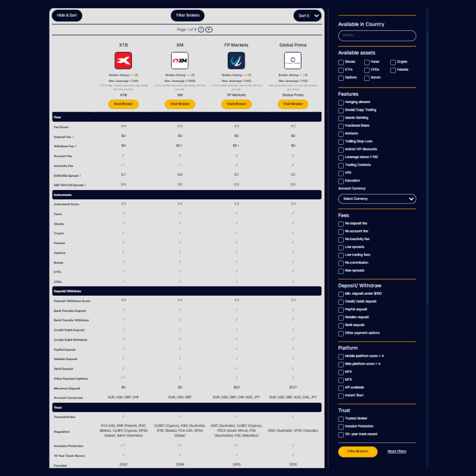Screen dimensions: 476x476
Task: Visit Broker button under XTB
Action: click(x=123, y=104)
